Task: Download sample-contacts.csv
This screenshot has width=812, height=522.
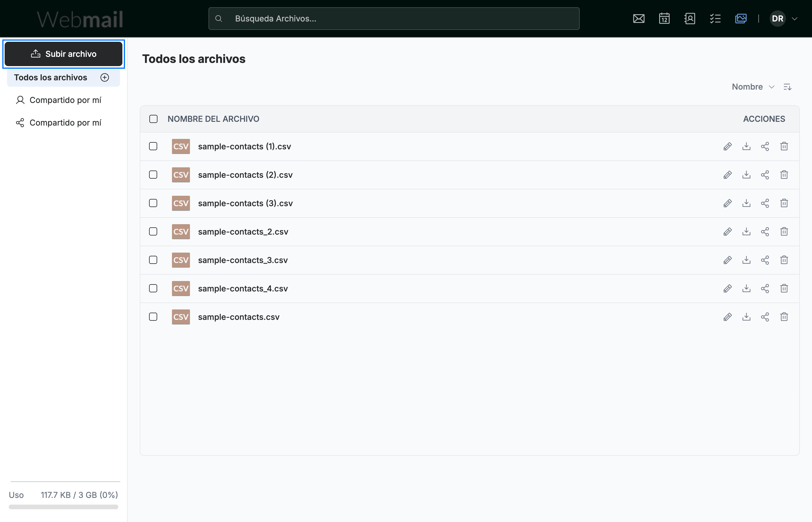Action: pos(746,317)
